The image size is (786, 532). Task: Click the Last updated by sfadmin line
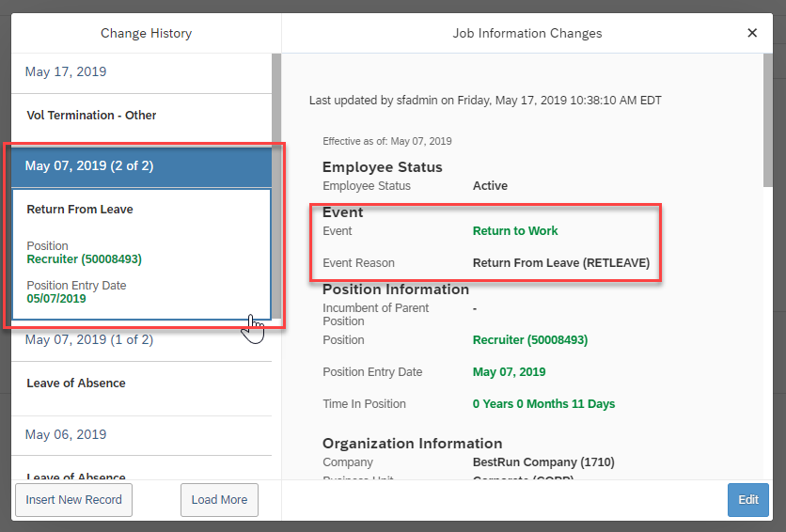point(485,101)
